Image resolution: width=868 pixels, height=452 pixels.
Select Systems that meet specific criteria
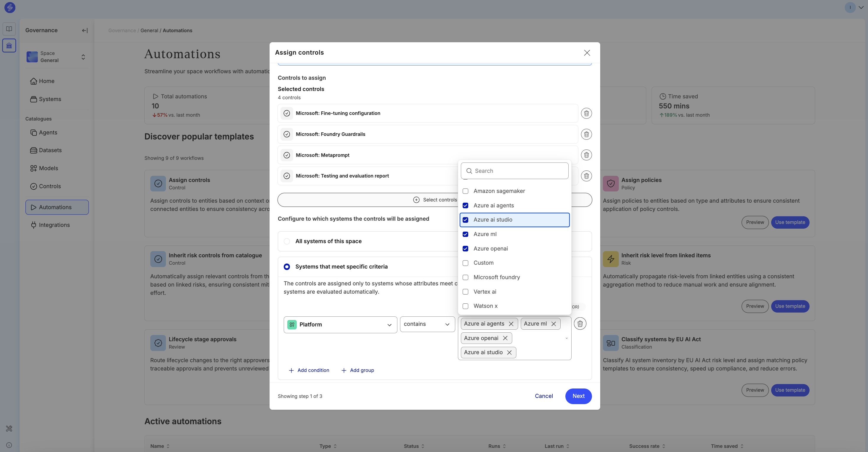(287, 267)
